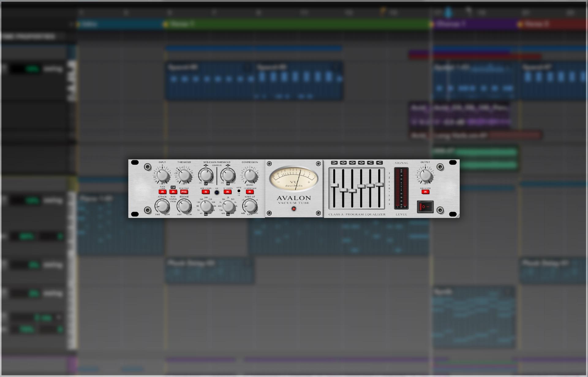Select the fifth high-shelf EQ band icon
Viewport: 588px width, 377px height.
370,163
